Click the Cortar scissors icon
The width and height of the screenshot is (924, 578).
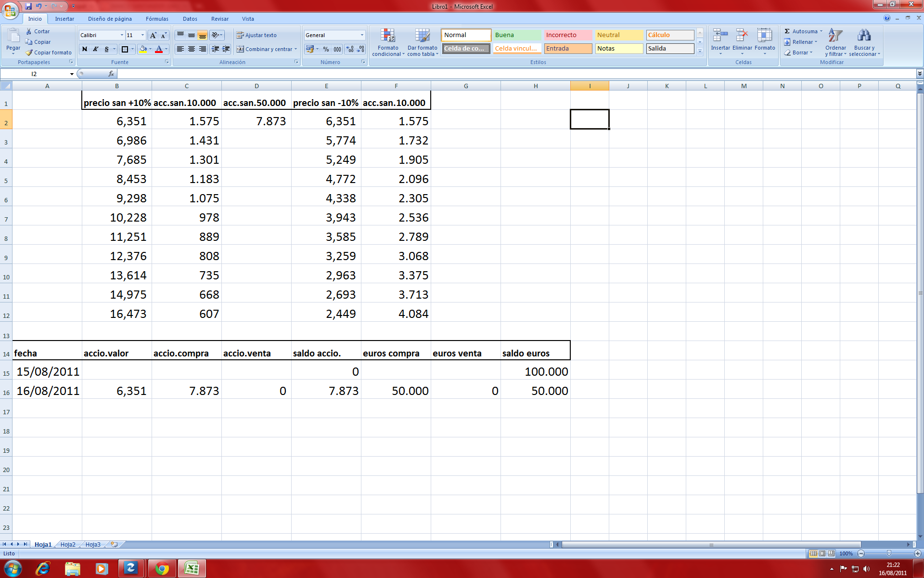click(29, 31)
